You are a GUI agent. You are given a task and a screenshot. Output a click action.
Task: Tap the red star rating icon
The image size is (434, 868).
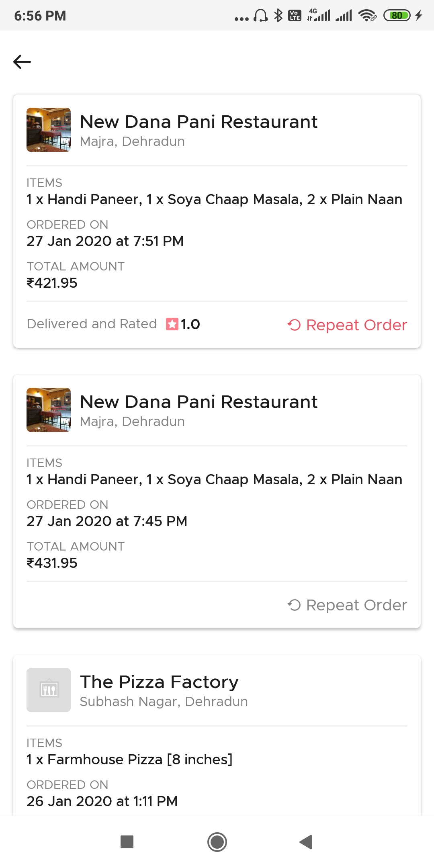click(x=172, y=324)
